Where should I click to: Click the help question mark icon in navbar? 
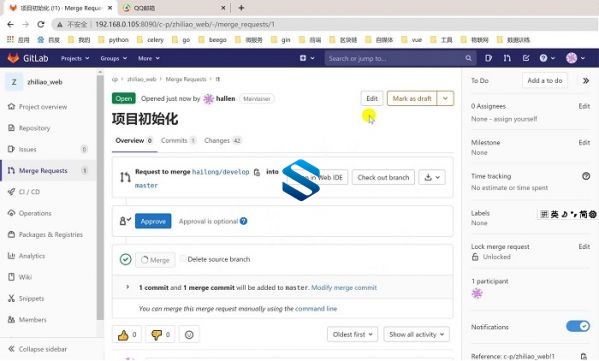click(543, 58)
